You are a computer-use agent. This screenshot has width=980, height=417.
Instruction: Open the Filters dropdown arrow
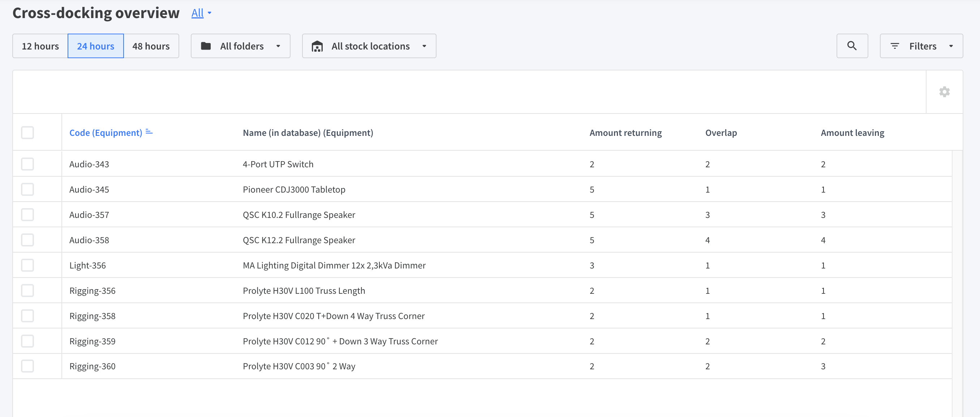pos(951,46)
